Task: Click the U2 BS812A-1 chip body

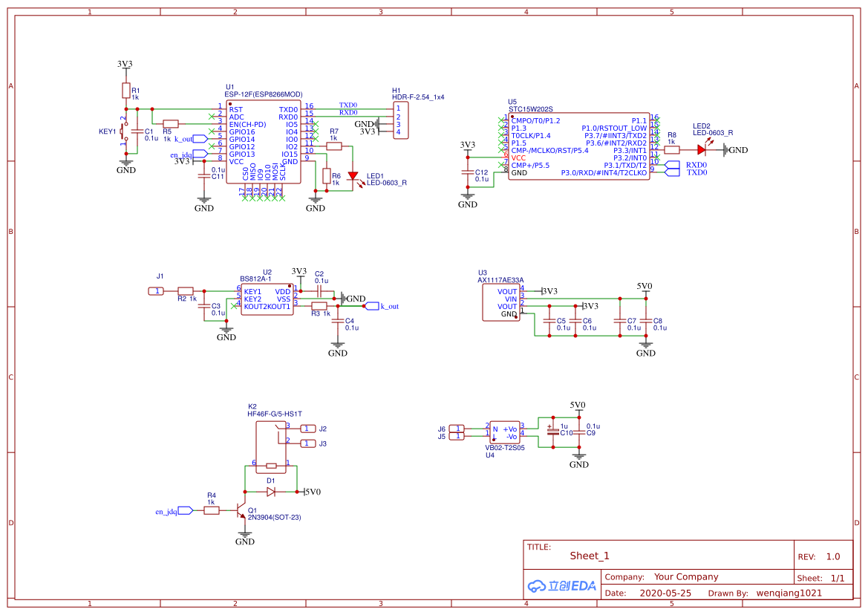Action: point(267,299)
